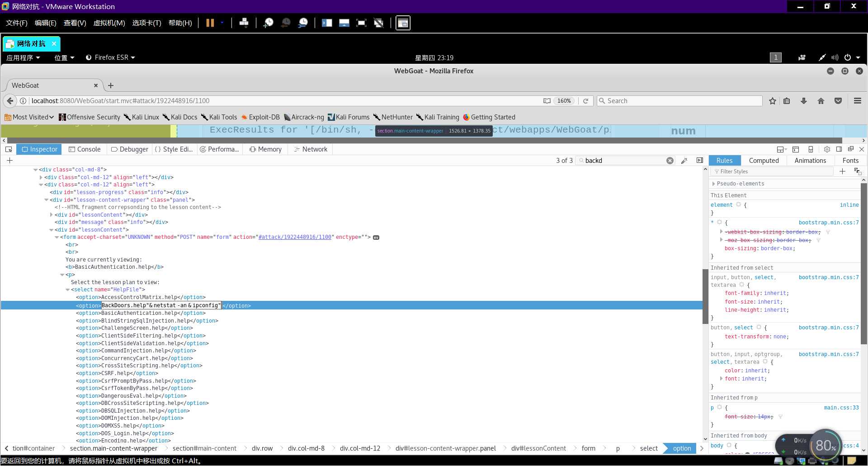The height and width of the screenshot is (466, 868).
Task: Take VM snapshot icon in VMware toolbar
Action: pyautogui.click(x=269, y=23)
